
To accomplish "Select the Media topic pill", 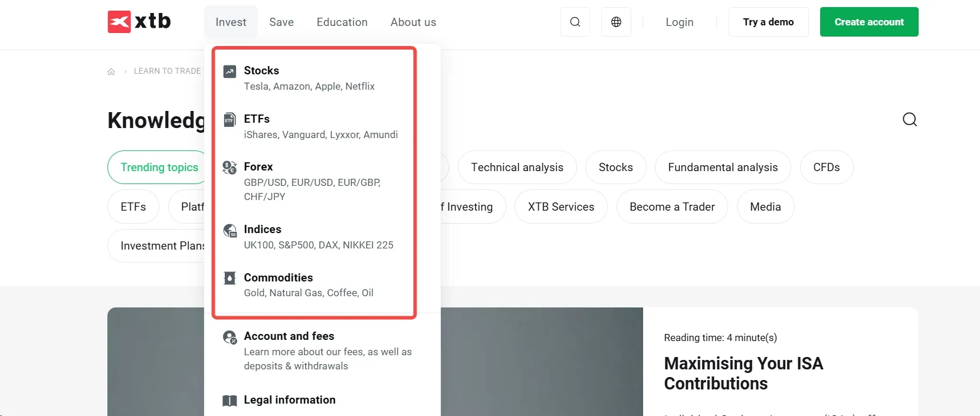I will (x=765, y=207).
